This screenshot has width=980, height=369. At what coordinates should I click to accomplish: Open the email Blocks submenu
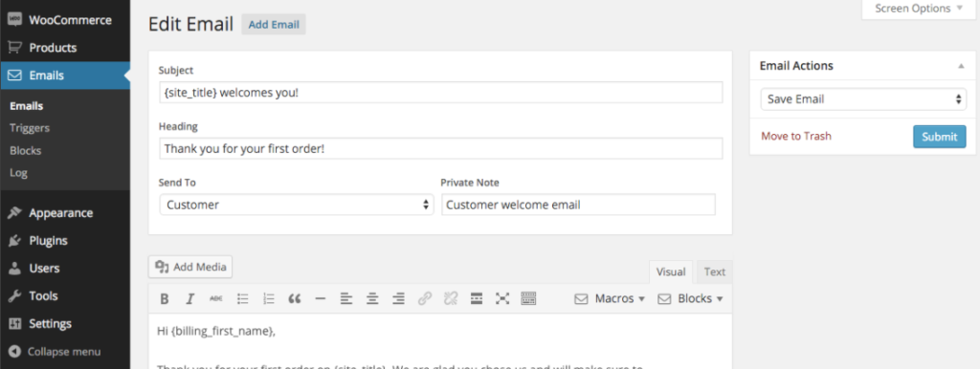(x=25, y=150)
